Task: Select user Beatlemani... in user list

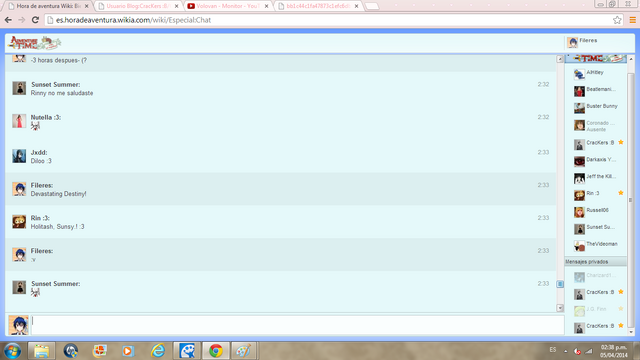Action: [596, 91]
